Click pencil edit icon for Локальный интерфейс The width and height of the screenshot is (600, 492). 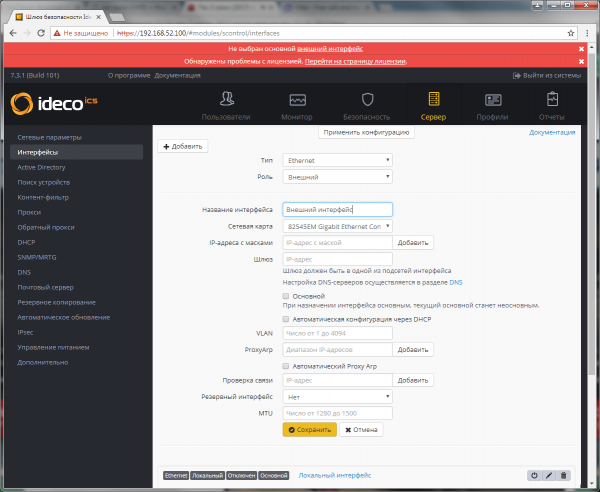pos(549,475)
